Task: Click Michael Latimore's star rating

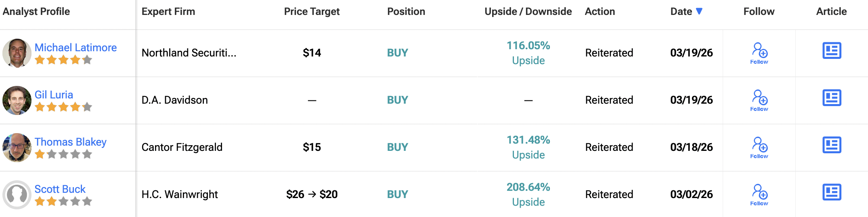Action: (63, 60)
